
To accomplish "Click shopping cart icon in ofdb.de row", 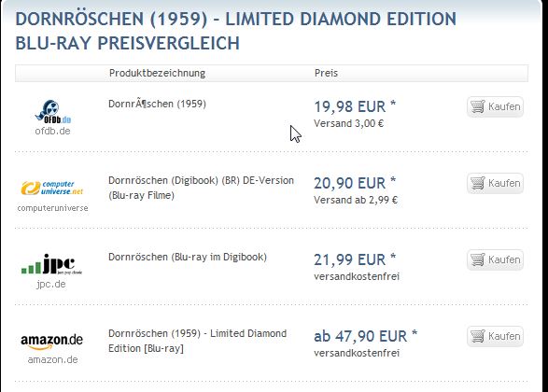I will pos(478,106).
